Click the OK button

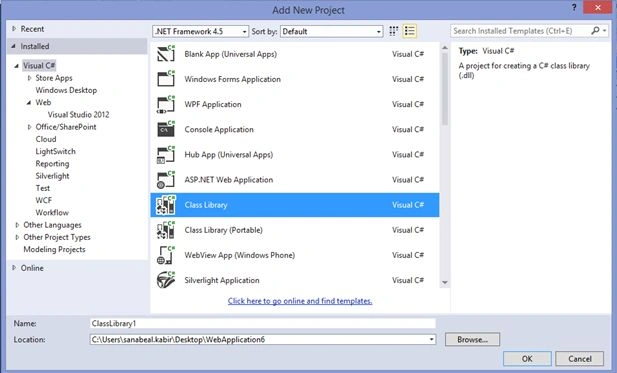527,358
